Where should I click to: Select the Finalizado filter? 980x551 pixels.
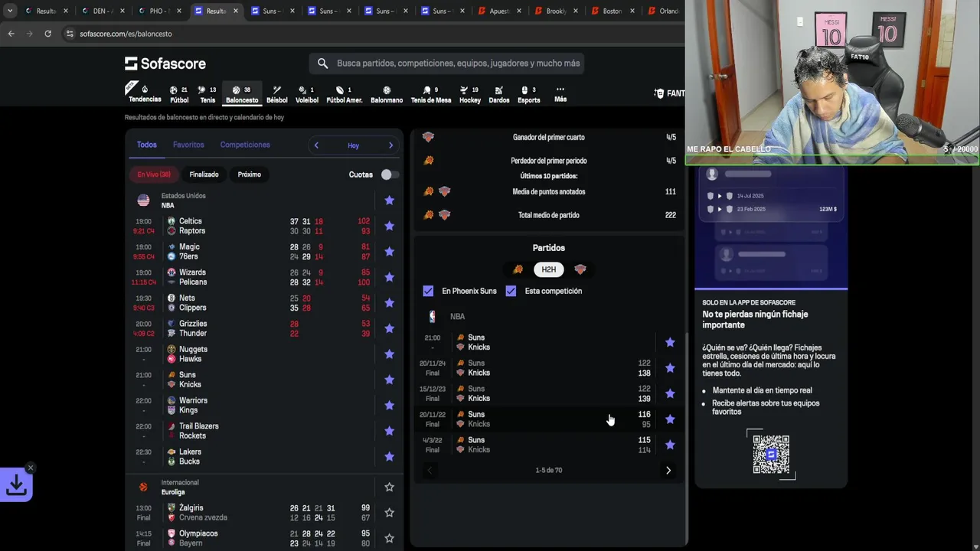coord(204,174)
